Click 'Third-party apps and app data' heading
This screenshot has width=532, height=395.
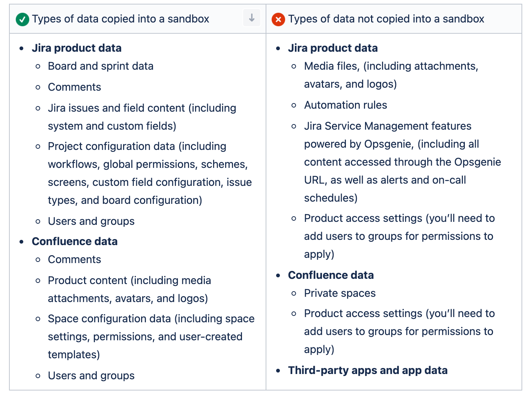pyautogui.click(x=368, y=371)
